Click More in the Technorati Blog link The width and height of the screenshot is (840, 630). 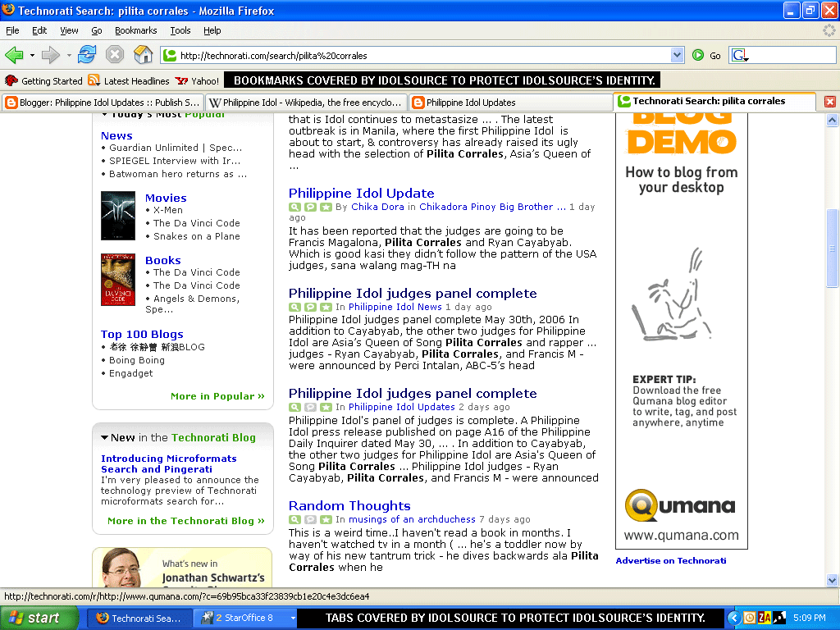186,521
